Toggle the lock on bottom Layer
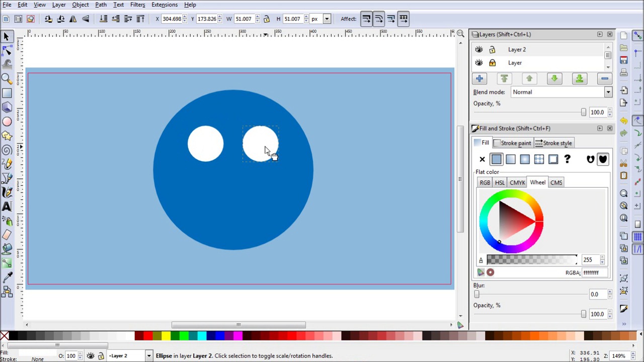The width and height of the screenshot is (644, 362). click(492, 63)
